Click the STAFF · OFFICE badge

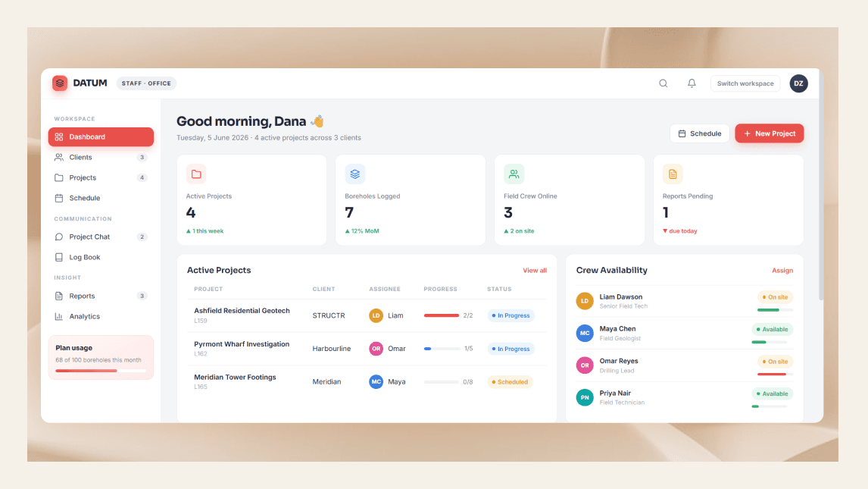146,83
